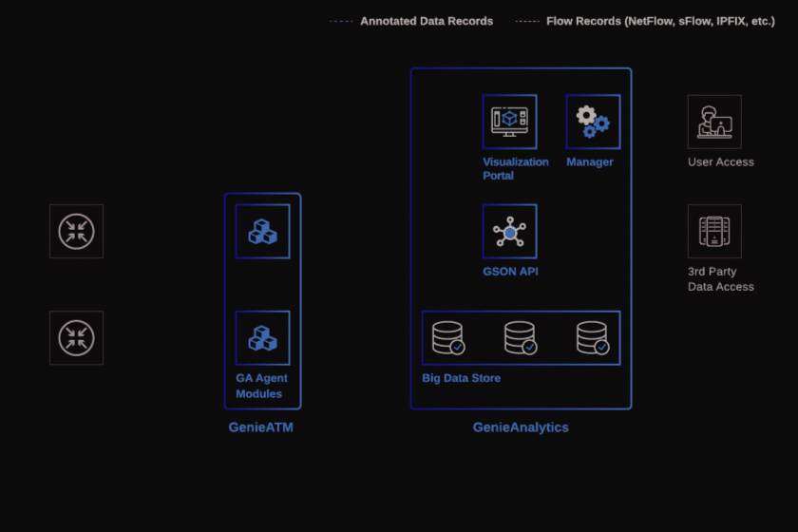This screenshot has height=532, width=798.
Task: Click the 3rd Party Data Access label
Action: tap(721, 279)
